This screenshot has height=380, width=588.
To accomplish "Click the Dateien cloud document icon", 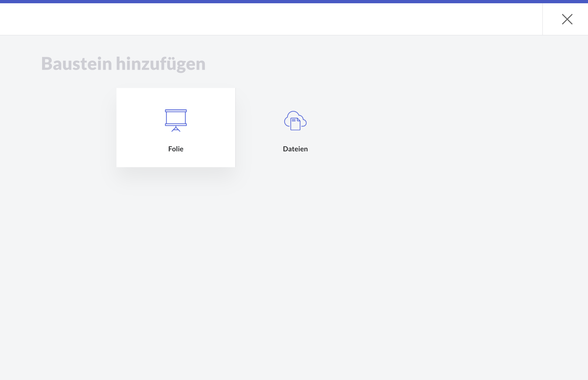I will tap(295, 121).
